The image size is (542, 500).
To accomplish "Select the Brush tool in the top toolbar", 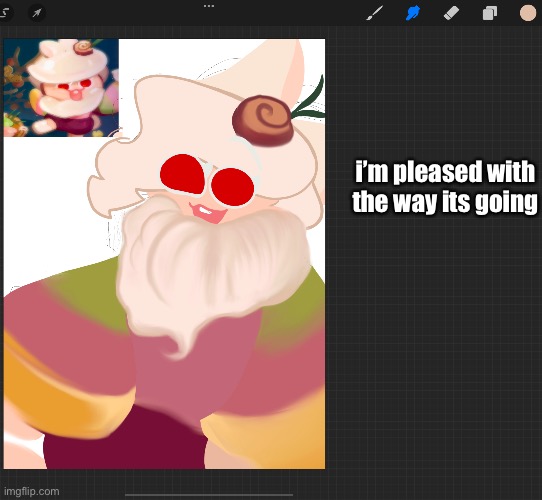I will (x=374, y=13).
